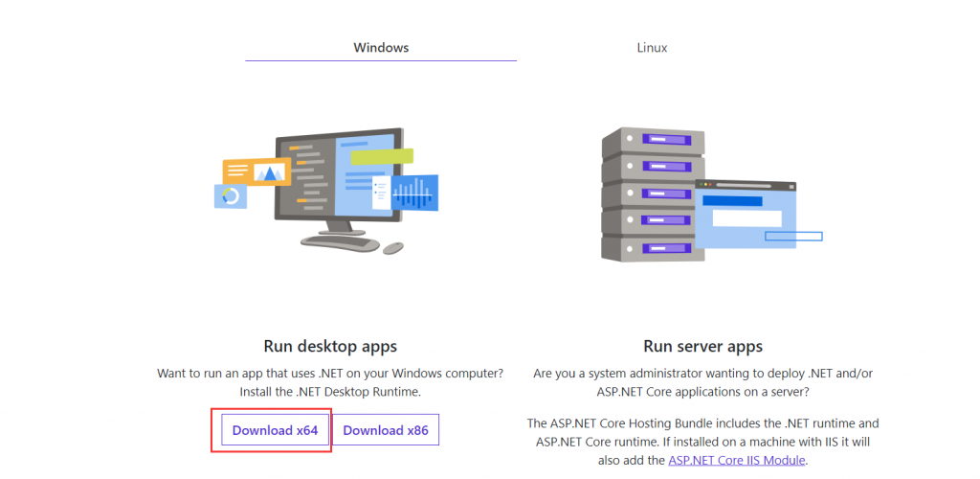This screenshot has height=479, width=980.
Task: Click the white box in browser graphic
Action: click(746, 217)
